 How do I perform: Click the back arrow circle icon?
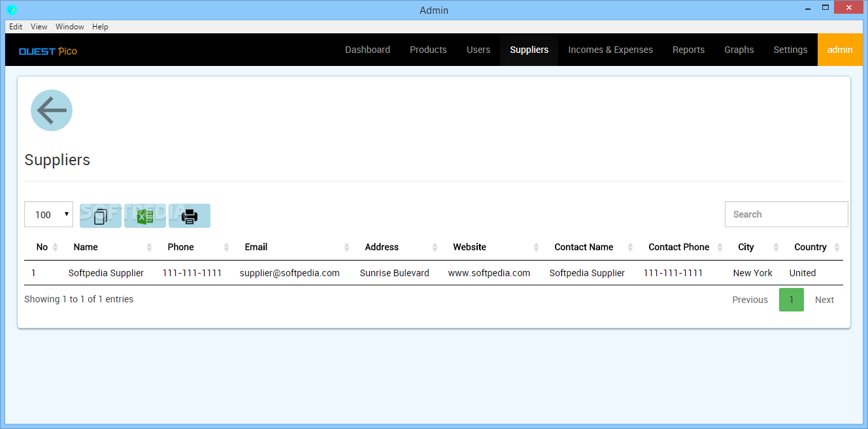pyautogui.click(x=52, y=110)
